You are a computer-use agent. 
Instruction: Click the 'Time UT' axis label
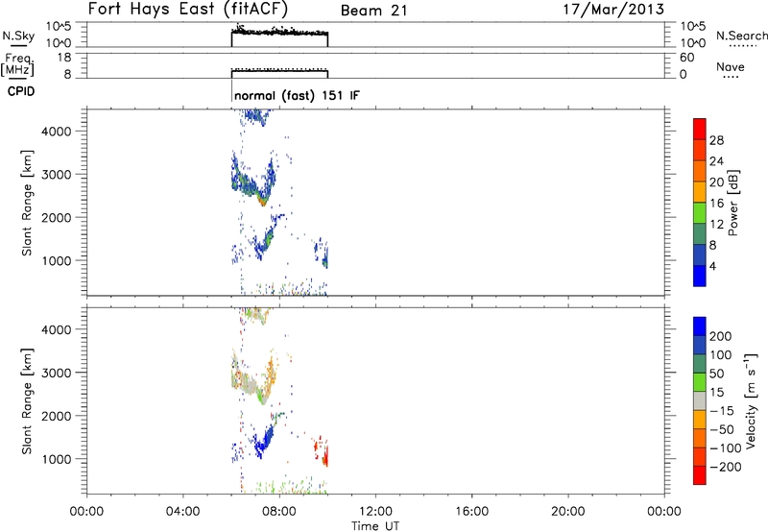(375, 525)
